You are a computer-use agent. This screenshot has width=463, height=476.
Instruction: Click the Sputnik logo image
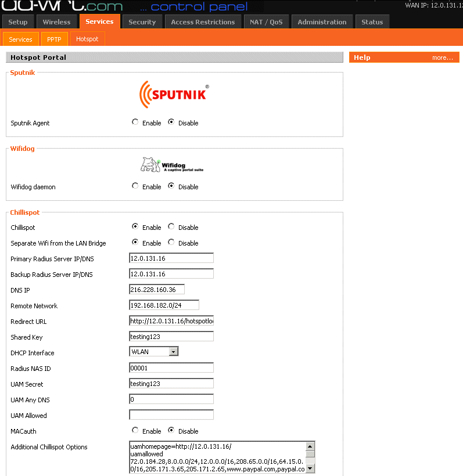pyautogui.click(x=174, y=93)
